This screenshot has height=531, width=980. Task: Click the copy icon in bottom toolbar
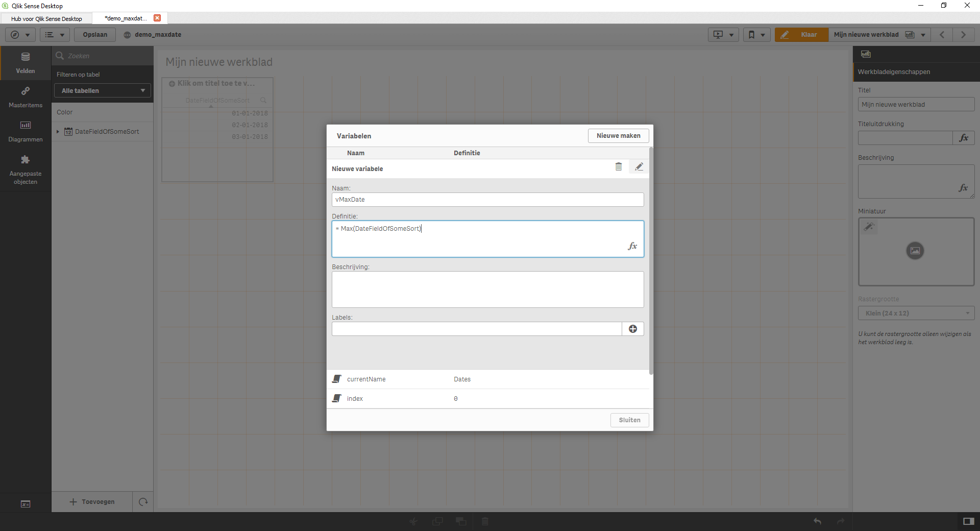[437, 521]
